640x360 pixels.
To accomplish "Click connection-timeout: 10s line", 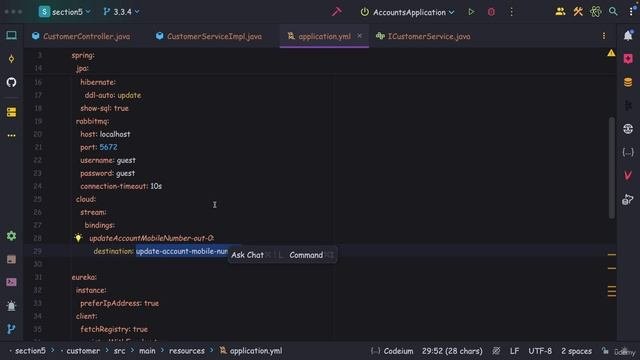I will point(121,186).
